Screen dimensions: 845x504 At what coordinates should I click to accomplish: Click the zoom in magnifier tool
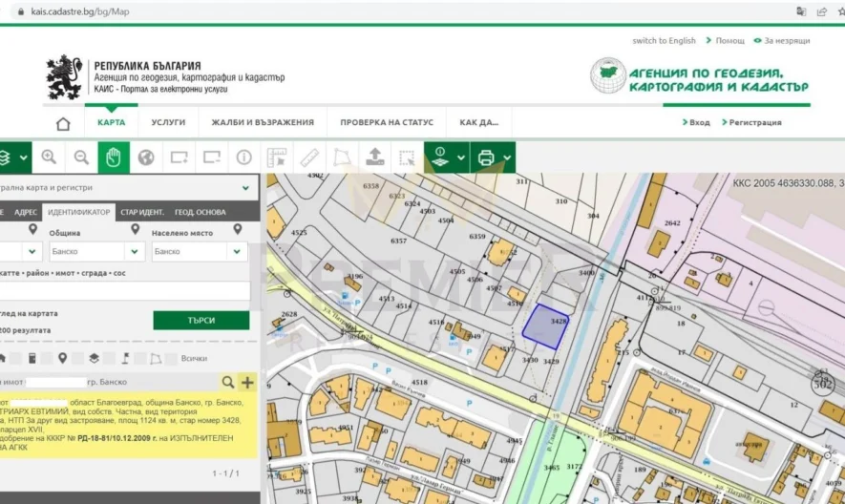pos(49,157)
